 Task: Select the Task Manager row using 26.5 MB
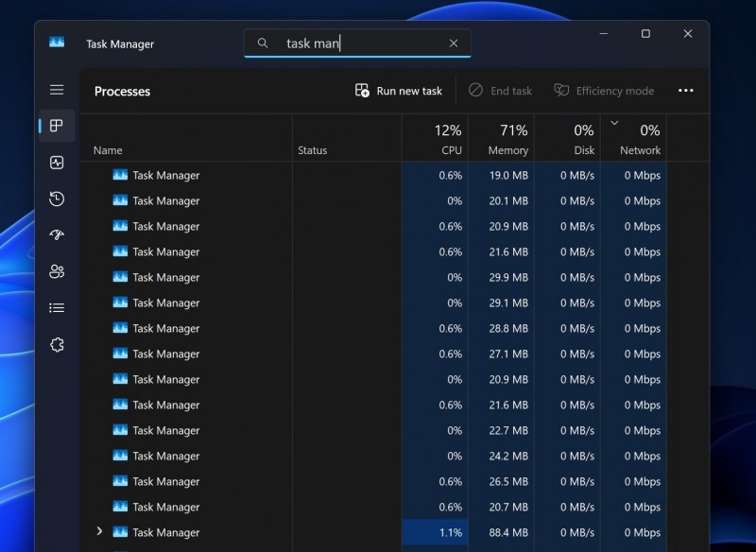[373, 482]
